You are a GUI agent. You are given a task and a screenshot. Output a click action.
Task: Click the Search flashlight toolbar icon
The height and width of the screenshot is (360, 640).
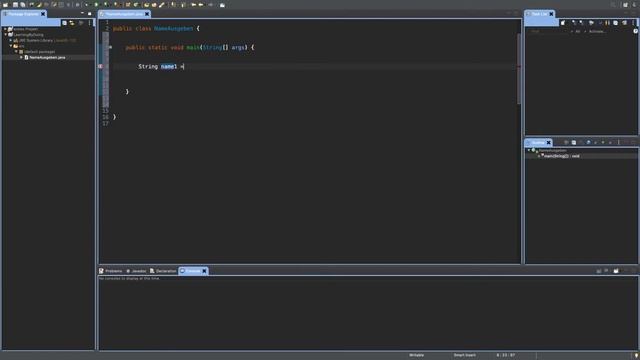[x=162, y=5]
